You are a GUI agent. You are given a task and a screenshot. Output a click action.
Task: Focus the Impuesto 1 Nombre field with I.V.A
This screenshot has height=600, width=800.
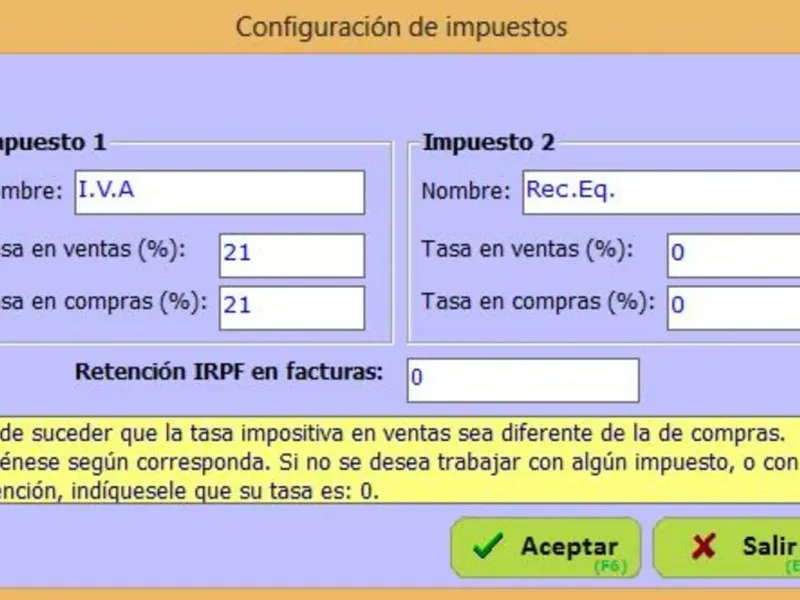click(220, 192)
